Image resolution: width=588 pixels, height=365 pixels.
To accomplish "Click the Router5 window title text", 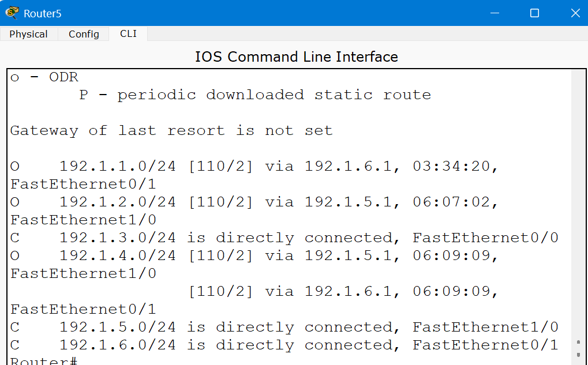I will (x=43, y=13).
